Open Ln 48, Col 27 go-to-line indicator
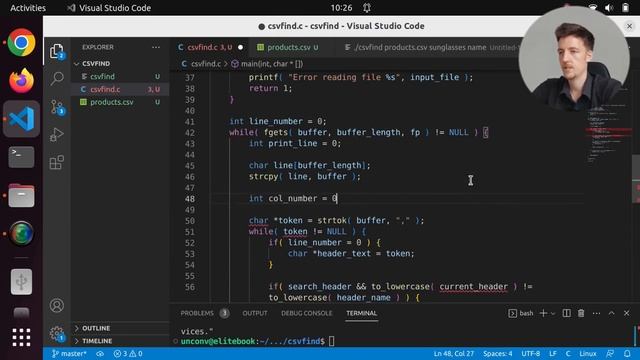The height and width of the screenshot is (360, 640). pyautogui.click(x=453, y=353)
